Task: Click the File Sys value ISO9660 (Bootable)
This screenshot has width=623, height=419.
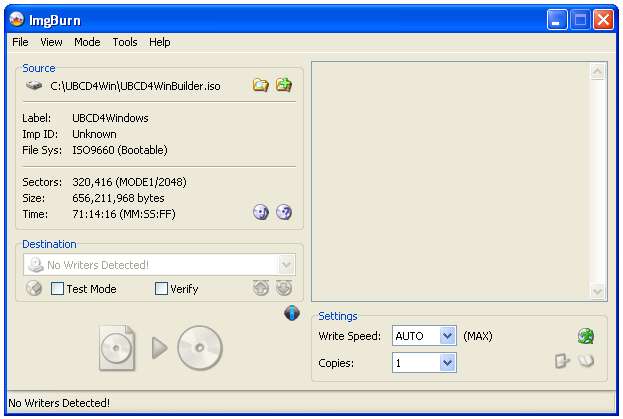Action: (120, 150)
